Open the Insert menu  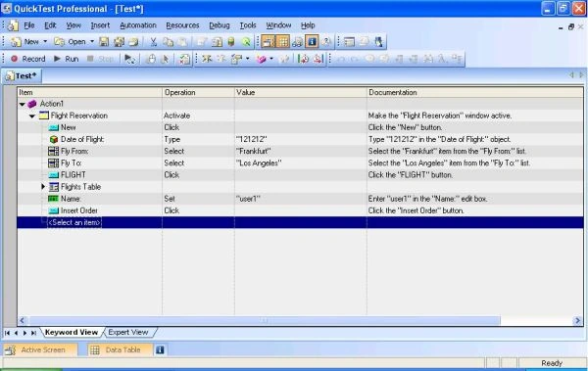pyautogui.click(x=100, y=25)
